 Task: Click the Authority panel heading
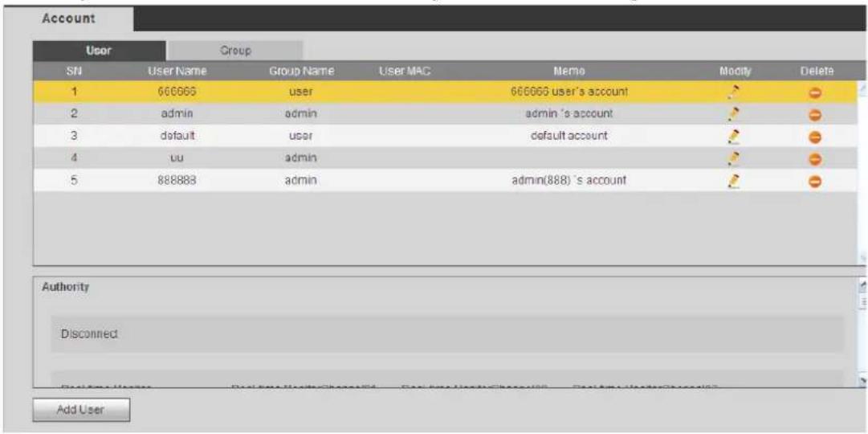(x=65, y=288)
